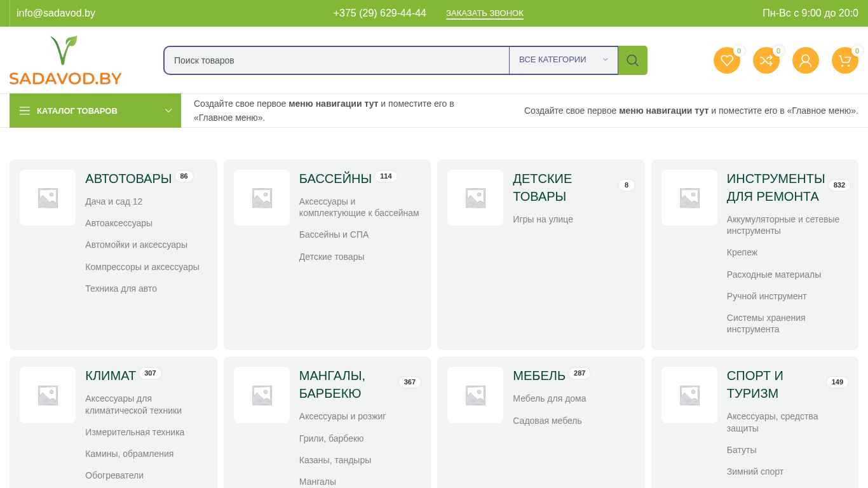868x488 pixels.
Task: Open the Спорт и туризм placeholder image
Action: point(689,395)
